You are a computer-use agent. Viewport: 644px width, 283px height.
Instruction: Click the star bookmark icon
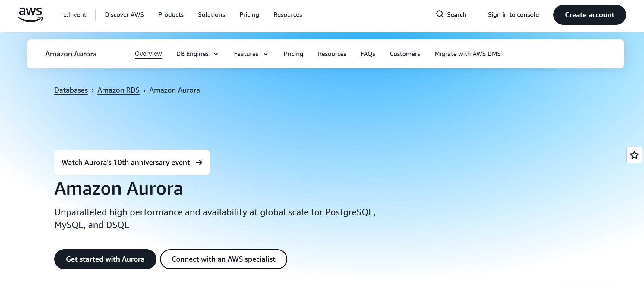coord(634,155)
